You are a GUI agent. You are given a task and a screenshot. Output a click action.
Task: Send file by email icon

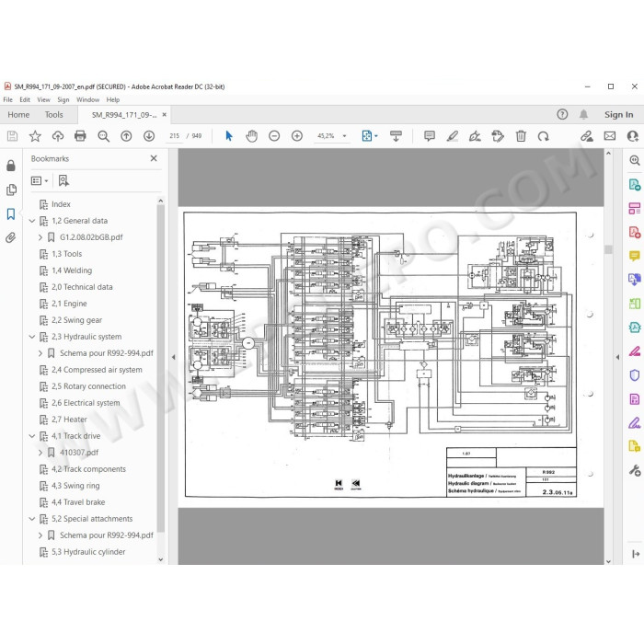pyautogui.click(x=609, y=136)
